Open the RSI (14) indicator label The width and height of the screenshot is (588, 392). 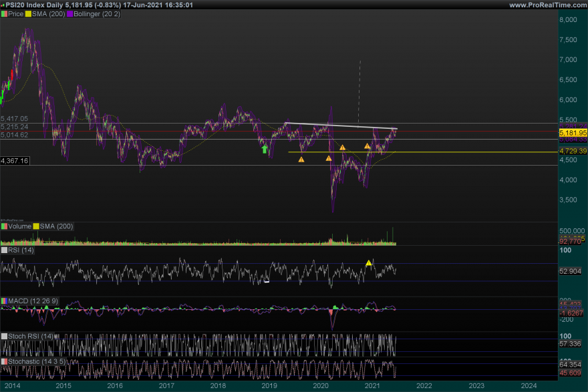pyautogui.click(x=20, y=250)
